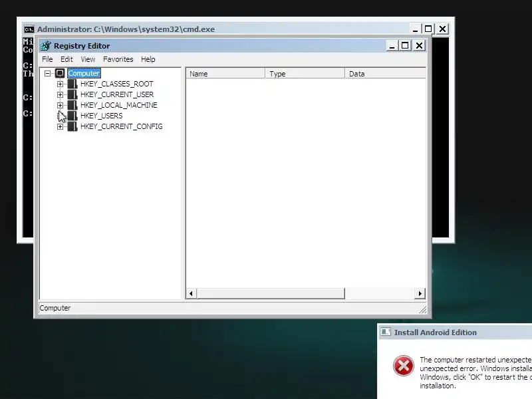Click the red error icon in dialog

pos(404,366)
